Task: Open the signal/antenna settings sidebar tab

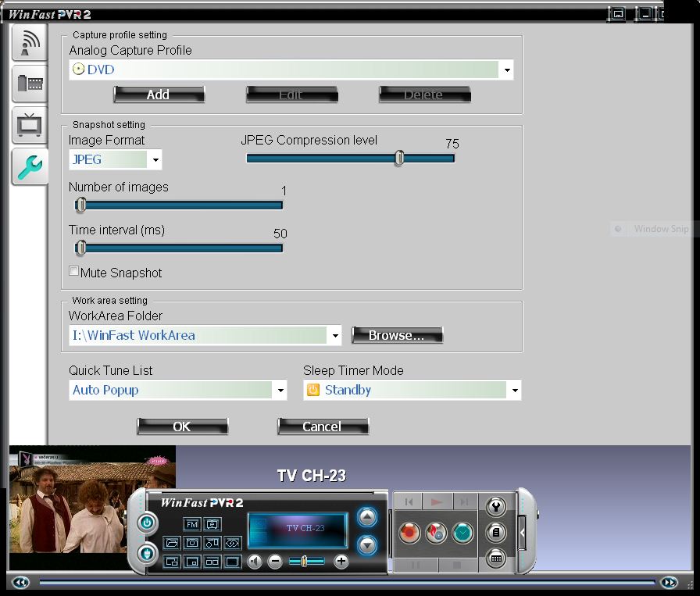Action: (30, 43)
